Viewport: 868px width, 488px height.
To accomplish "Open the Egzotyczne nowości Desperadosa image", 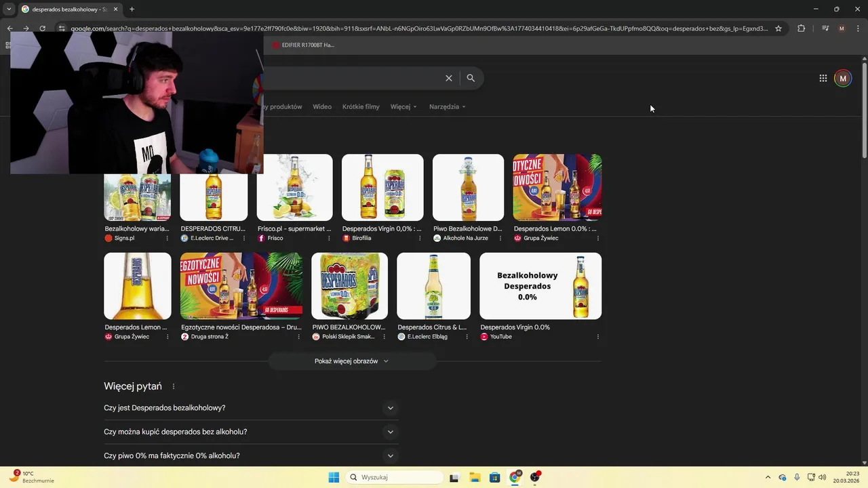I will pos(241,286).
